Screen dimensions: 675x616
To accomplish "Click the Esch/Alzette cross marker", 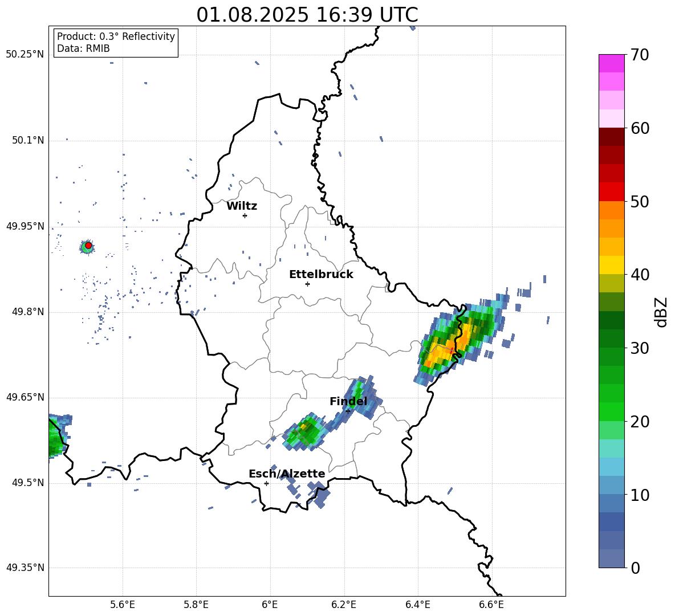I will tap(266, 483).
